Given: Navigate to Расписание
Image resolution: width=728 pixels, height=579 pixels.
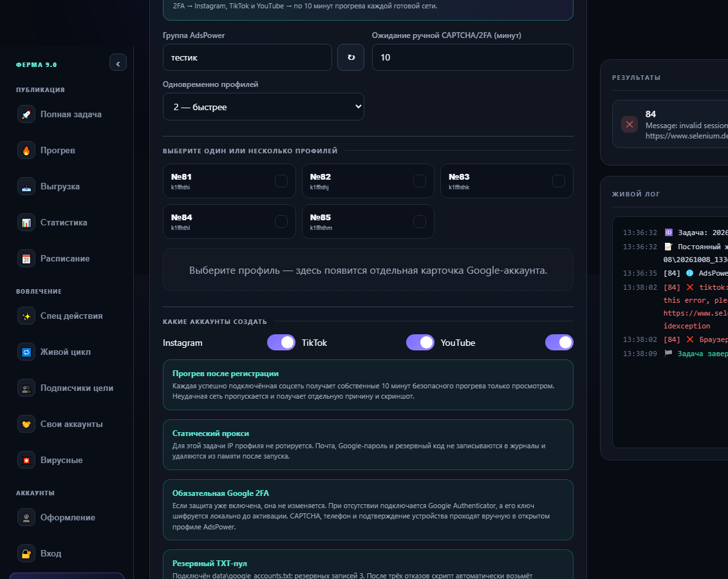Looking at the screenshot, I should (x=66, y=258).
